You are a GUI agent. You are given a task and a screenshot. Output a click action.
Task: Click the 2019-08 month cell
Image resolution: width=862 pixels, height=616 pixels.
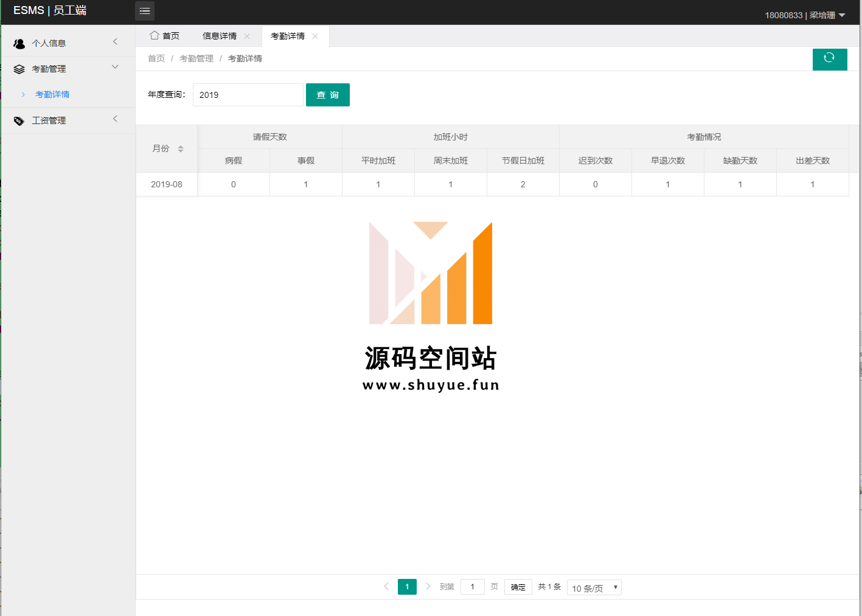click(x=167, y=184)
